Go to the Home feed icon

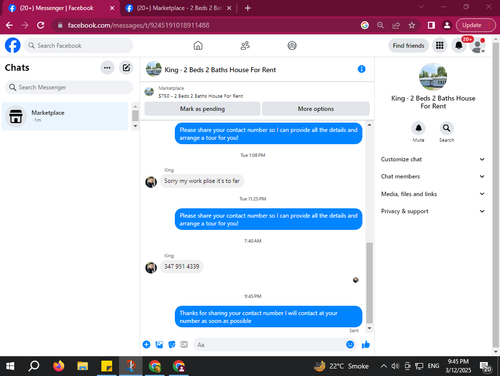coord(198,45)
